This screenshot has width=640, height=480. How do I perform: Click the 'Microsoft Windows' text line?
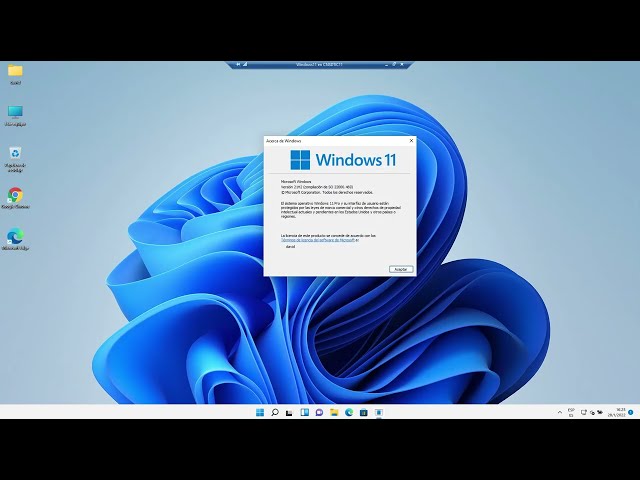click(296, 181)
